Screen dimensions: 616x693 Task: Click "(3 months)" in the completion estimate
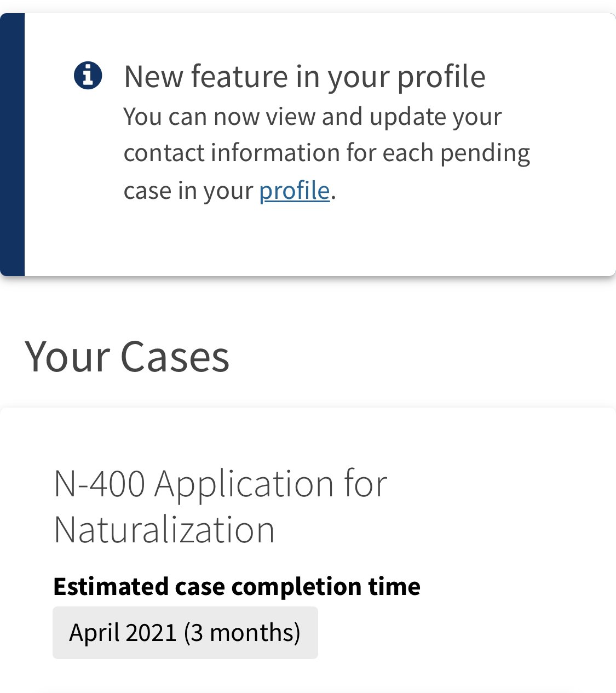pyautogui.click(x=242, y=632)
